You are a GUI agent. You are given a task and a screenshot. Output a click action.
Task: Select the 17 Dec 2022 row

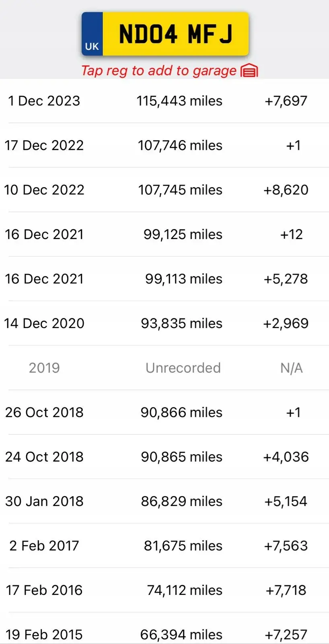pos(164,145)
